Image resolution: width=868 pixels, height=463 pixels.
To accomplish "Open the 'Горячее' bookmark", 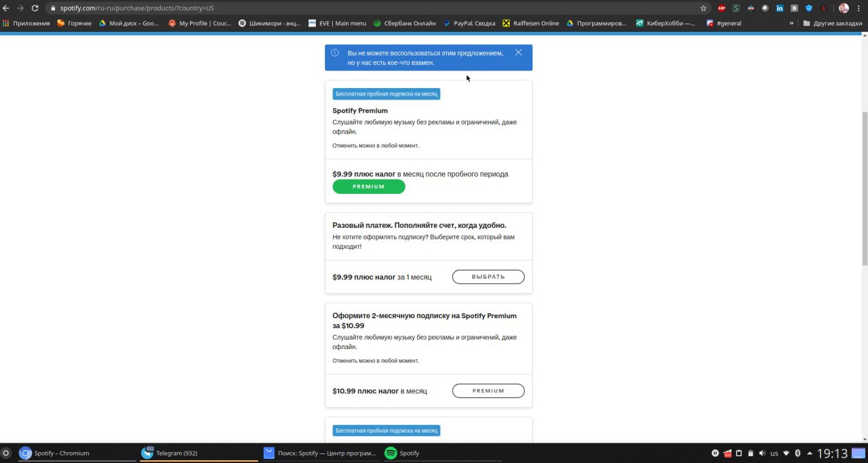I will point(75,23).
